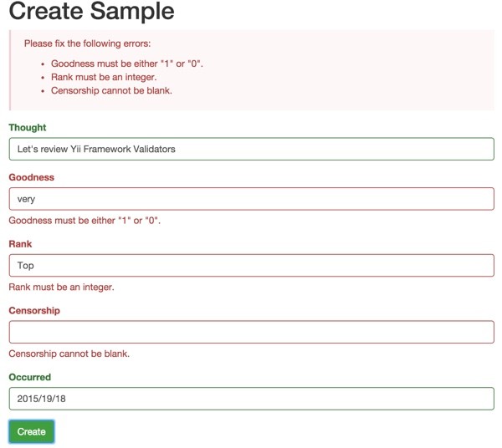502x448 pixels.
Task: Click the Rank error message below its field
Action: 61,287
